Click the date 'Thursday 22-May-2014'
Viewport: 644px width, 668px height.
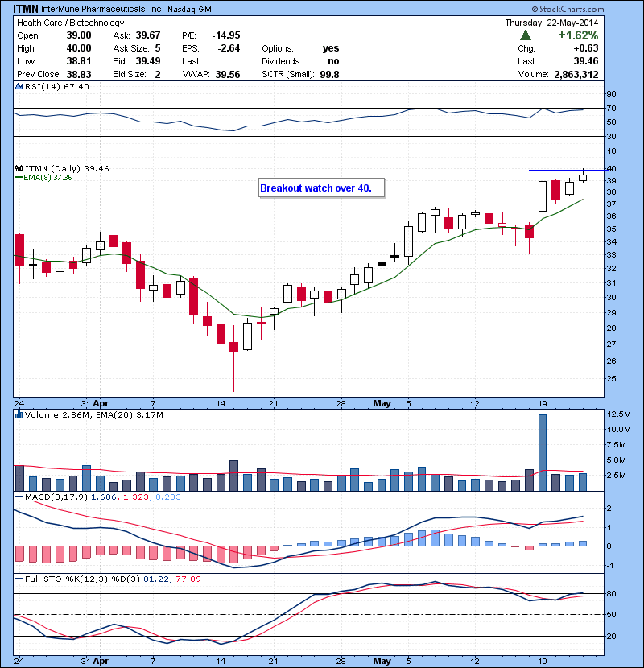coord(551,23)
